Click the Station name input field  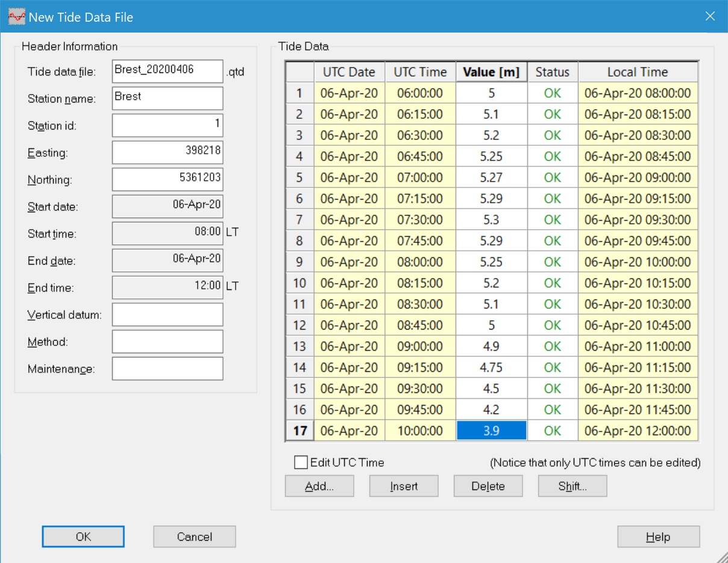pyautogui.click(x=168, y=98)
